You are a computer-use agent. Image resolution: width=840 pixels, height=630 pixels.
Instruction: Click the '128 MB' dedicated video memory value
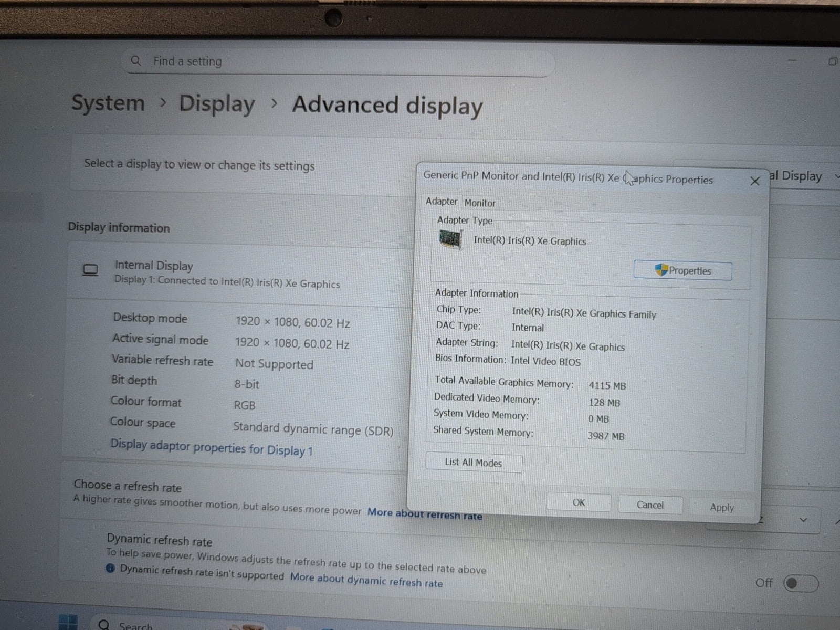(x=604, y=403)
